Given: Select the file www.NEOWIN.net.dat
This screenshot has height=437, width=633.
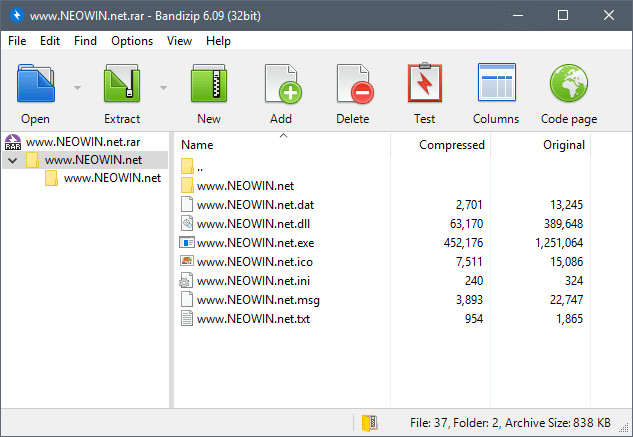Looking at the screenshot, I should pyautogui.click(x=255, y=205).
